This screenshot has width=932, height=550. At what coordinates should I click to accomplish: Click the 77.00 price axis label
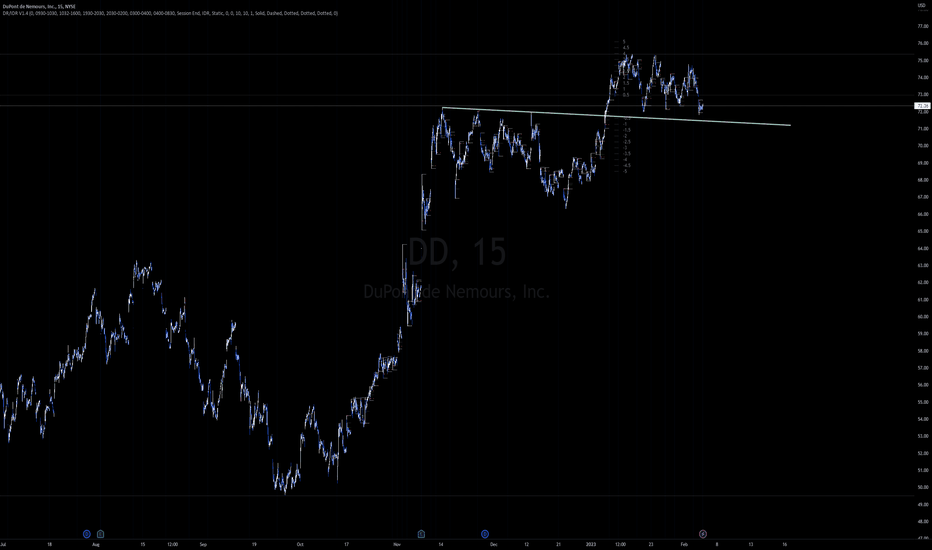pyautogui.click(x=923, y=26)
